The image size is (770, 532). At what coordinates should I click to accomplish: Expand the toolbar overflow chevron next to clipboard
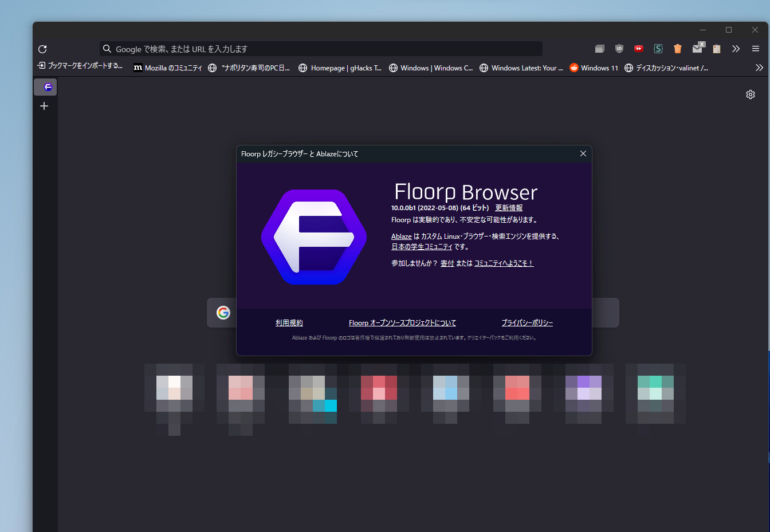[x=736, y=49]
